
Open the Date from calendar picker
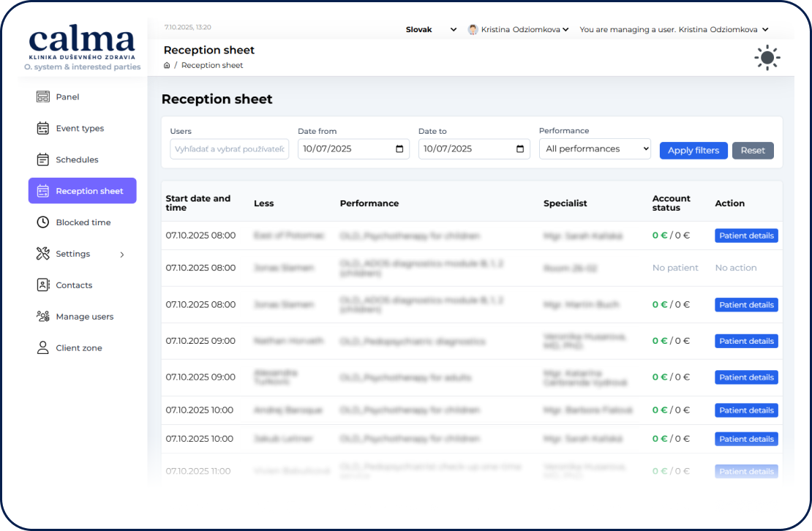[399, 149]
